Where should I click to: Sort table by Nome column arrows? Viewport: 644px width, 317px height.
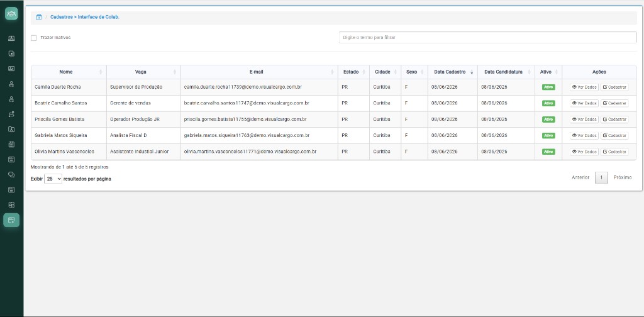[x=101, y=72]
